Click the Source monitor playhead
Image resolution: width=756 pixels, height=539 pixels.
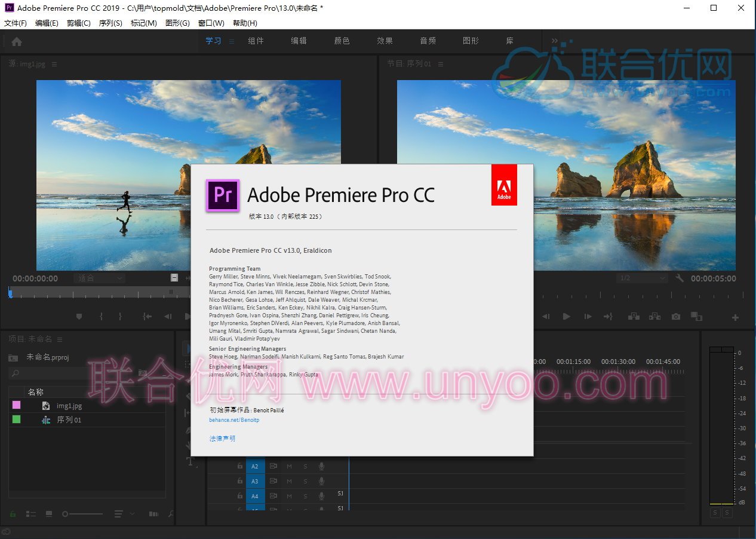pyautogui.click(x=10, y=292)
